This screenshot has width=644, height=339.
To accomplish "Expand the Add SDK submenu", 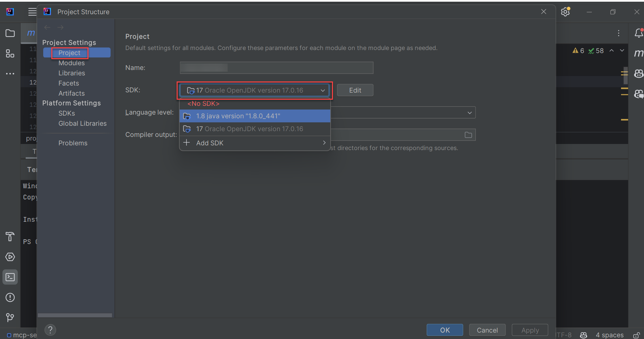I will coord(255,143).
